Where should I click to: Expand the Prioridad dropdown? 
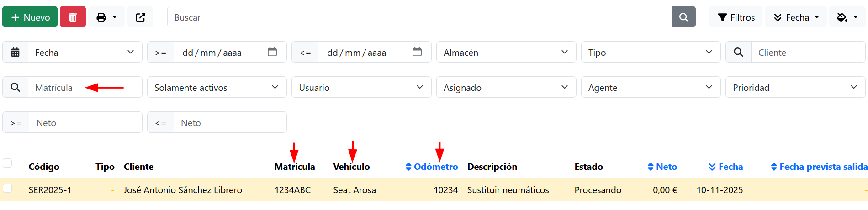[x=795, y=88]
